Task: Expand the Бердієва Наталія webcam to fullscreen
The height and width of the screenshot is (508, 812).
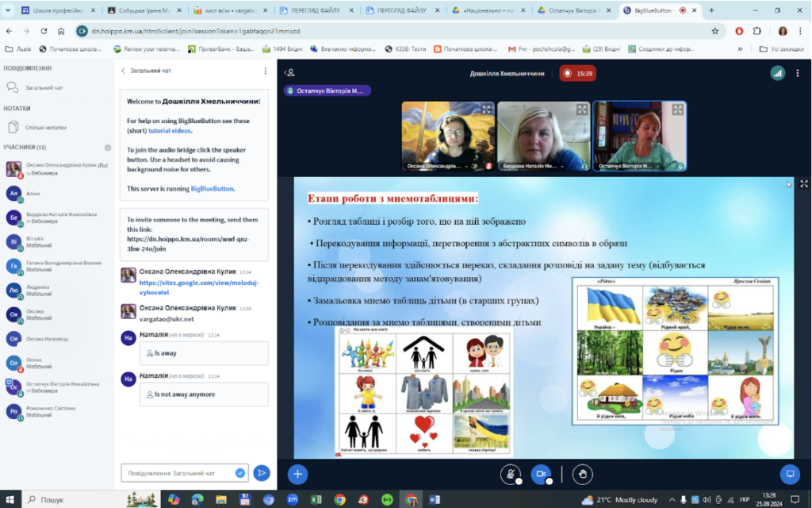Action: (582, 110)
